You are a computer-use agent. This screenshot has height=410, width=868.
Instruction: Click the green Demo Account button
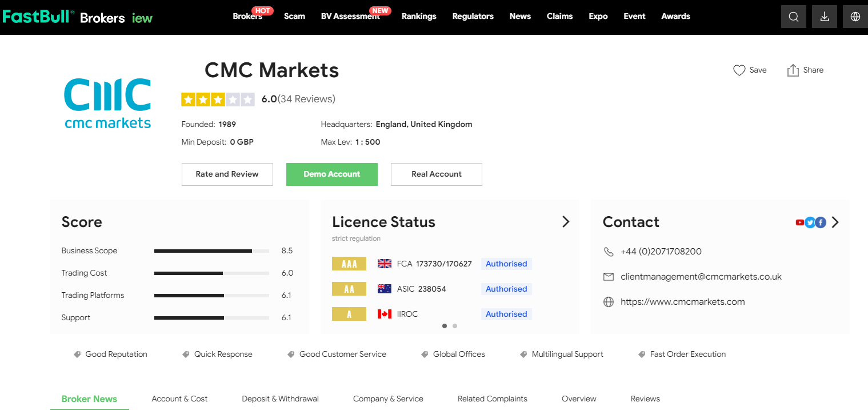tap(331, 174)
